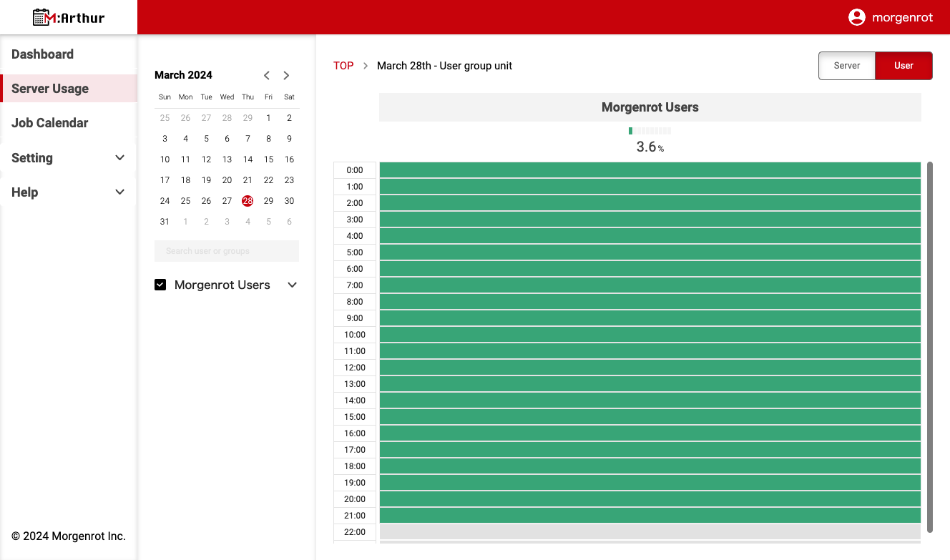Go to next month in calendar

[x=286, y=75]
